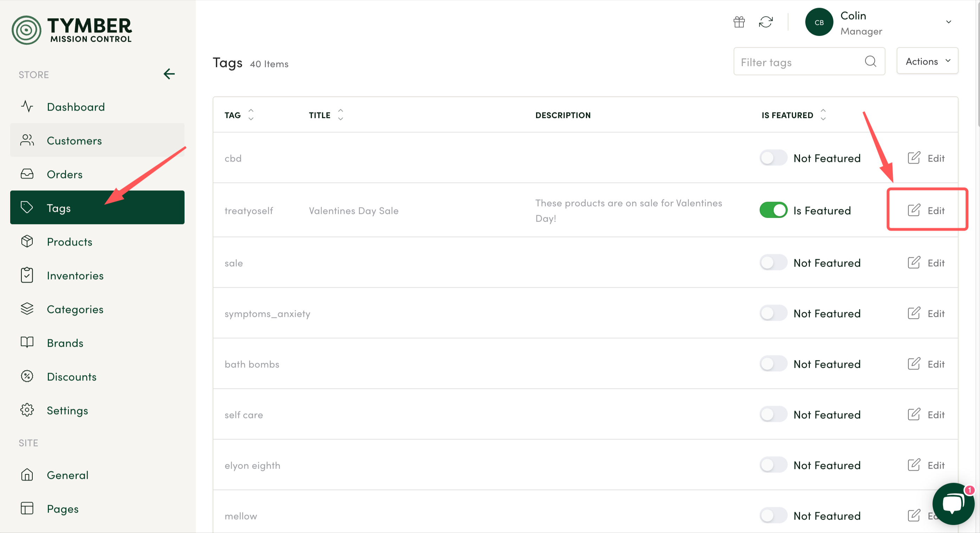Click the sync/refresh icon in the header

pyautogui.click(x=766, y=22)
